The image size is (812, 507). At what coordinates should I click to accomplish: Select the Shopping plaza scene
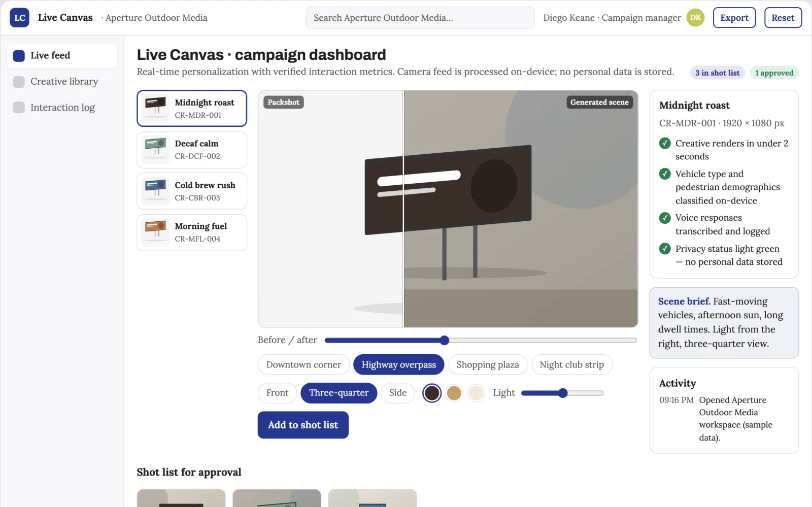(x=488, y=365)
